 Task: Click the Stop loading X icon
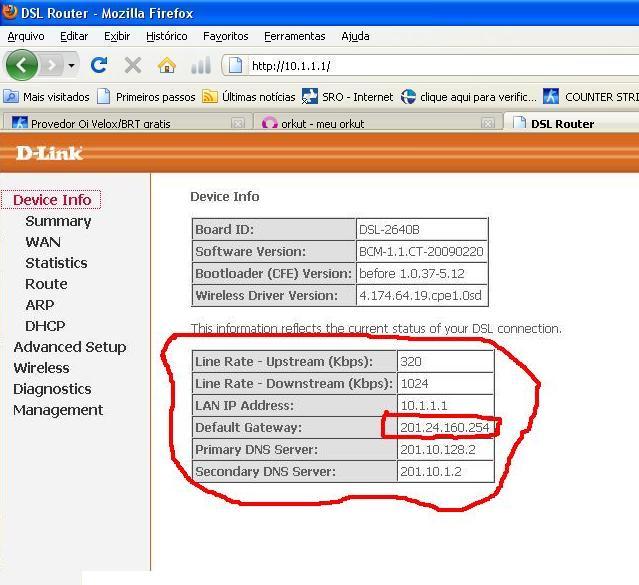tap(132, 65)
